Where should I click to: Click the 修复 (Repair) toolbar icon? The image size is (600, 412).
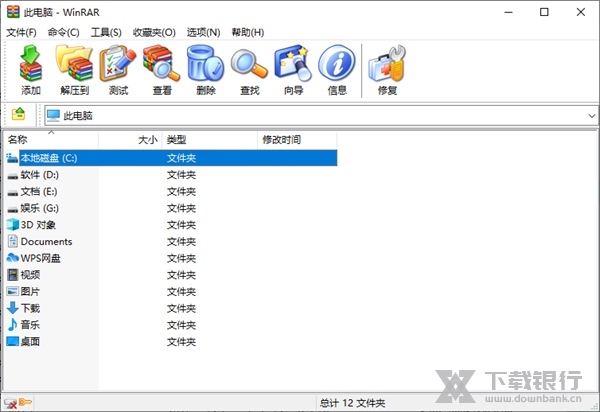click(387, 63)
